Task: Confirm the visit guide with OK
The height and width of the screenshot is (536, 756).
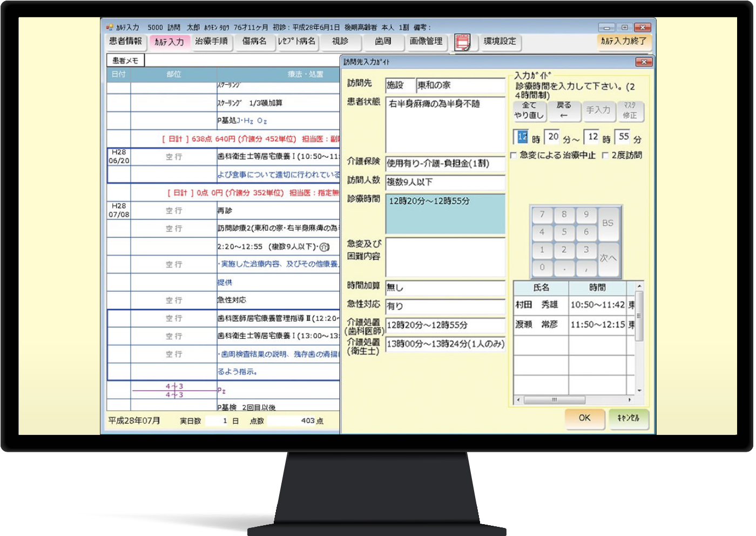Action: [584, 418]
